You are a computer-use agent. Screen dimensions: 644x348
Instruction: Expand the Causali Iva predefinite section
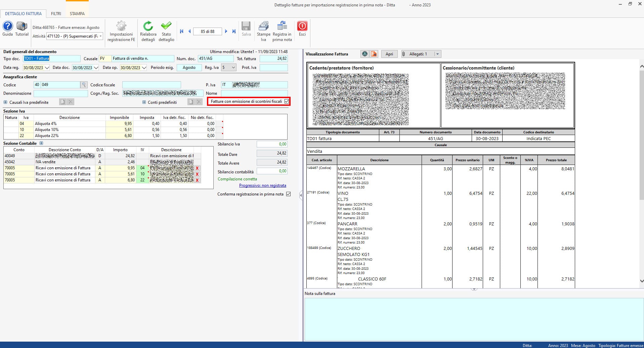pos(5,102)
